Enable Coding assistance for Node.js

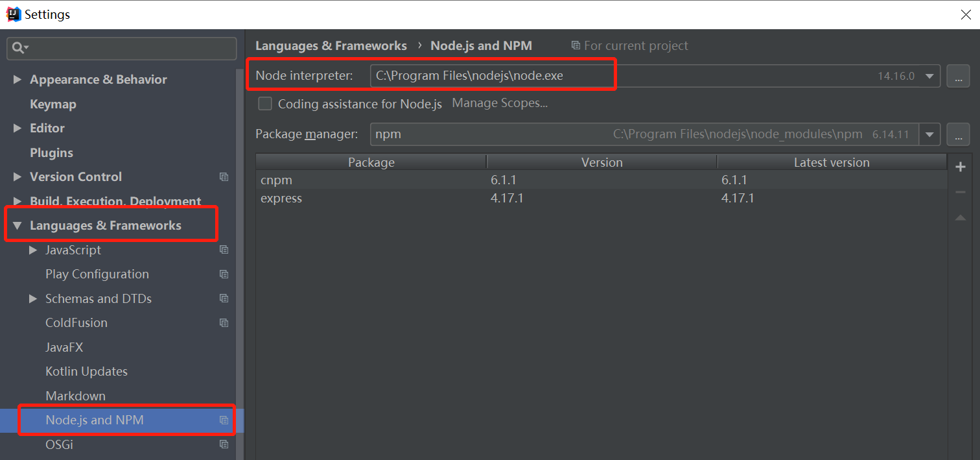[x=264, y=104]
